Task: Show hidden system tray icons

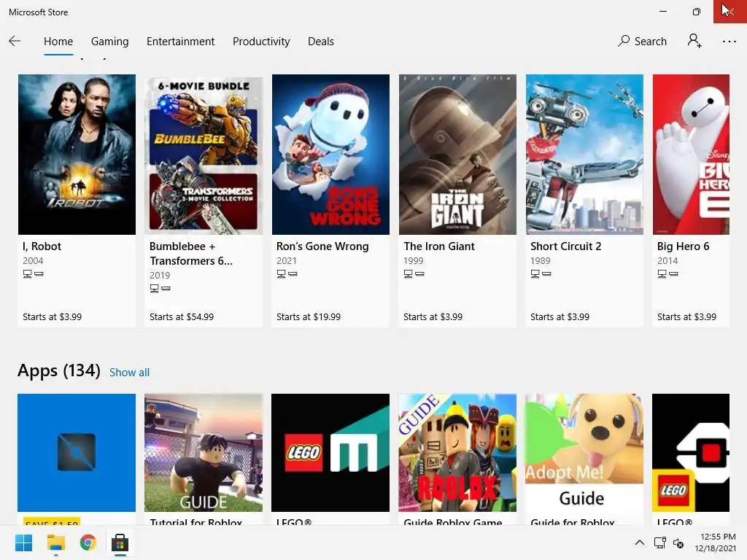Action: pyautogui.click(x=639, y=542)
